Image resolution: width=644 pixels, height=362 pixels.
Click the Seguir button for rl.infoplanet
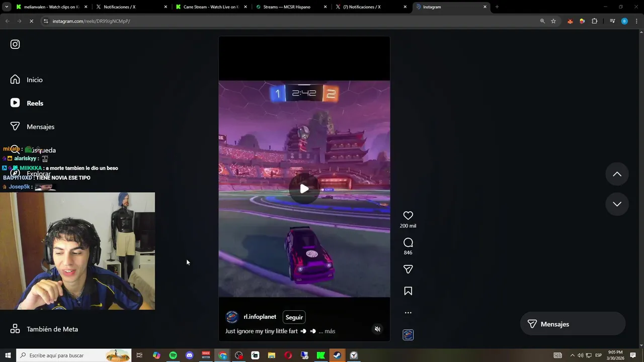pos(294,317)
